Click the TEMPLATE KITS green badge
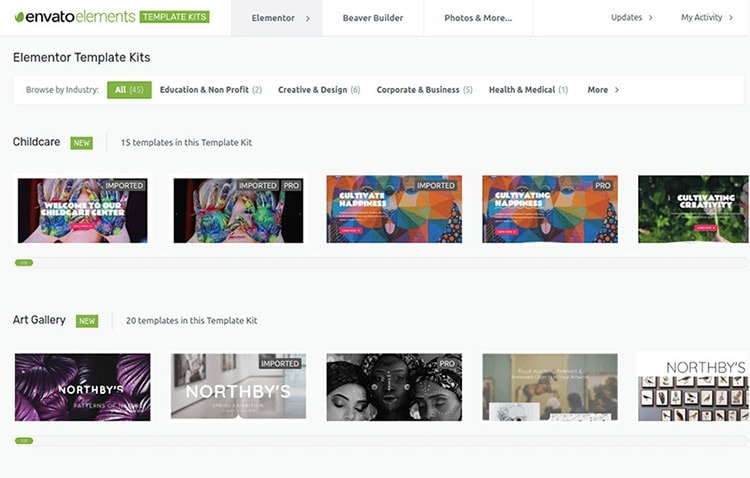 coord(175,17)
